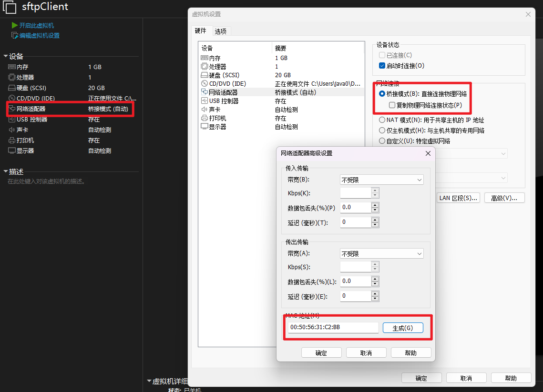
Task: Select the USB controller icon in dialog list
Action: click(x=205, y=101)
